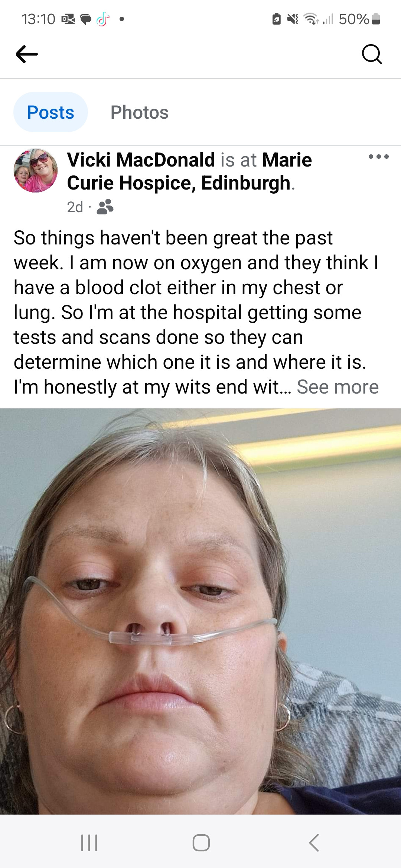This screenshot has height=868, width=401.
Task: Tap the muted sound status icon
Action: coord(293,19)
